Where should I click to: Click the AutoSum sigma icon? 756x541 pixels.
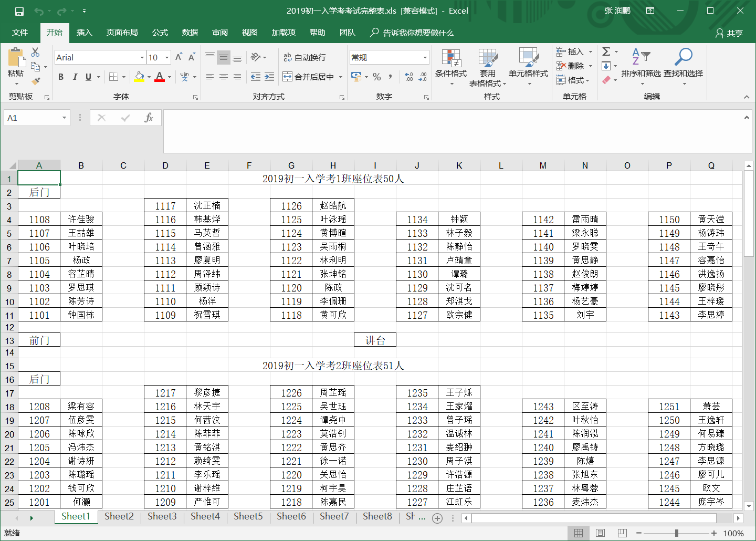(x=606, y=51)
